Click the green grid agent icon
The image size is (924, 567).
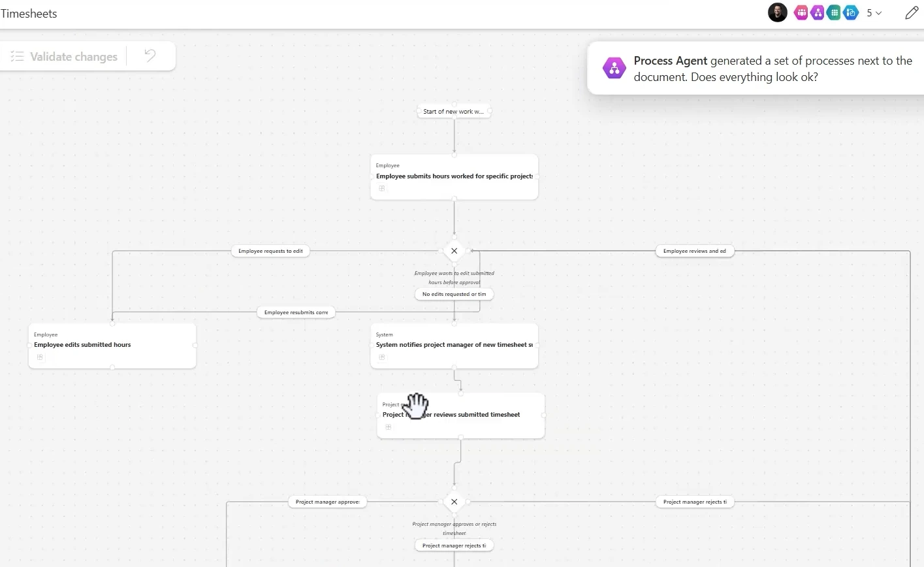point(834,12)
